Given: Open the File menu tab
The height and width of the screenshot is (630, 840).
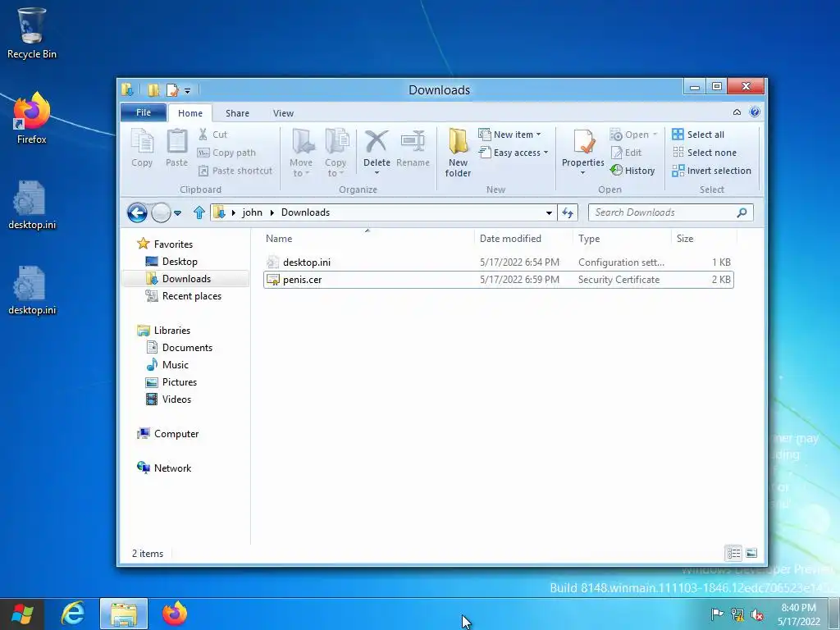Looking at the screenshot, I should (143, 112).
